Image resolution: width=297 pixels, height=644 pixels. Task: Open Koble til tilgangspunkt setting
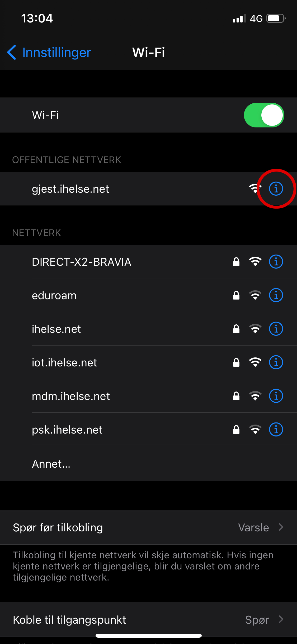pos(148,620)
